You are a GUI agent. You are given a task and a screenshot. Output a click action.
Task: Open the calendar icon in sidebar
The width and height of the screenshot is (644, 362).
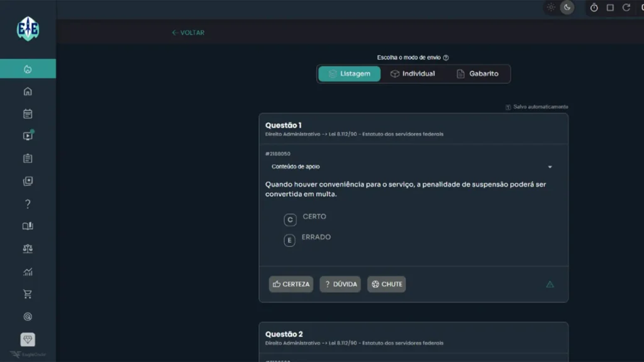(28, 114)
